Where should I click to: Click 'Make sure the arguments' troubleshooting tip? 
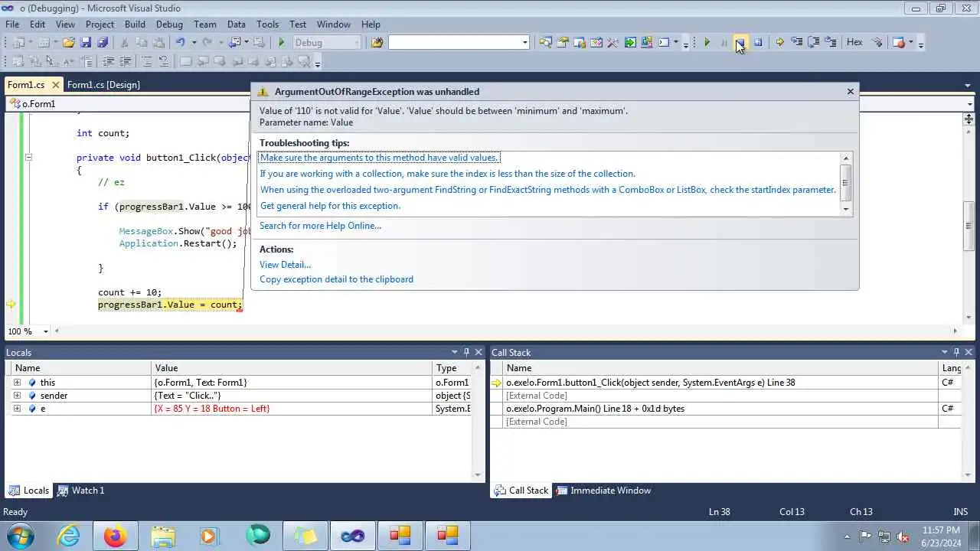coord(379,158)
